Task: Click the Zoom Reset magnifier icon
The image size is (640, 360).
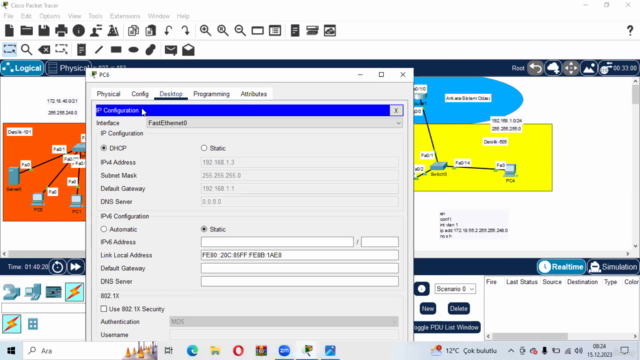Action: pyautogui.click(x=223, y=31)
